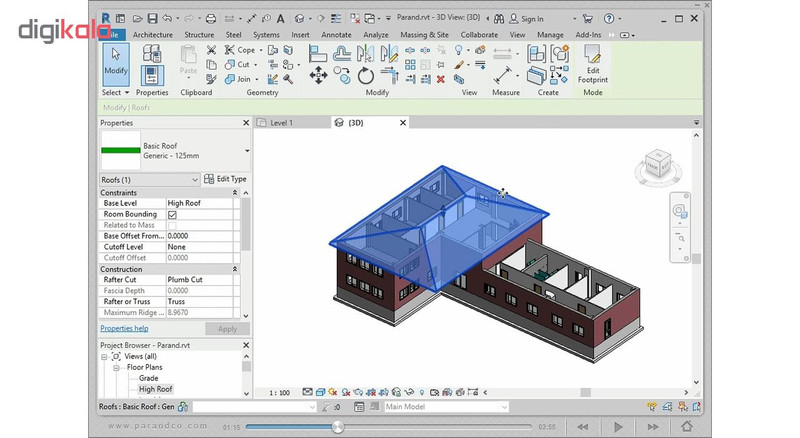800x438 pixels.
Task: Click the Print icon in Quick Access toolbar
Action: [211, 19]
